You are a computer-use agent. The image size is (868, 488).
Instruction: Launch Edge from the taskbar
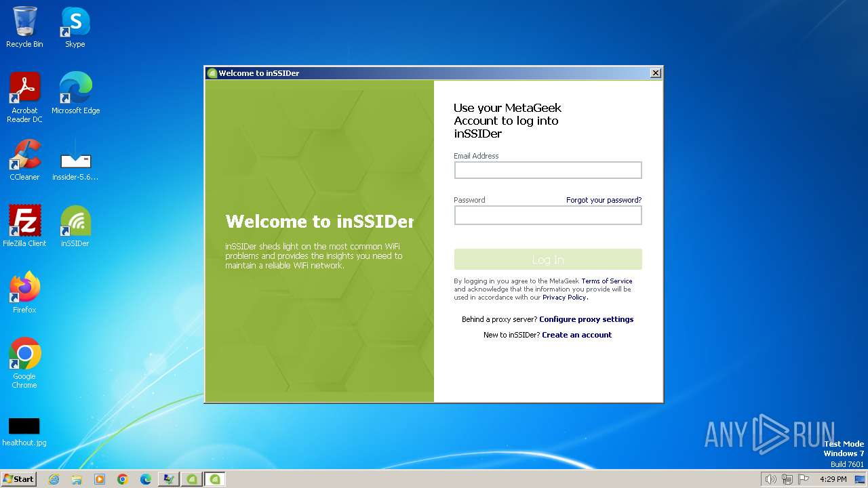pyautogui.click(x=146, y=479)
